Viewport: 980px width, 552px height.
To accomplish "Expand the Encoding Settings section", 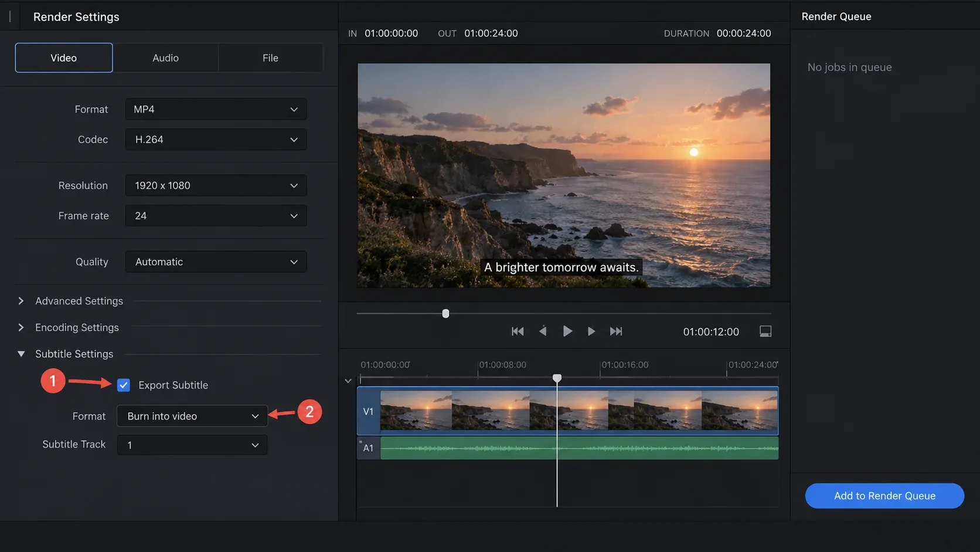I will [x=21, y=327].
